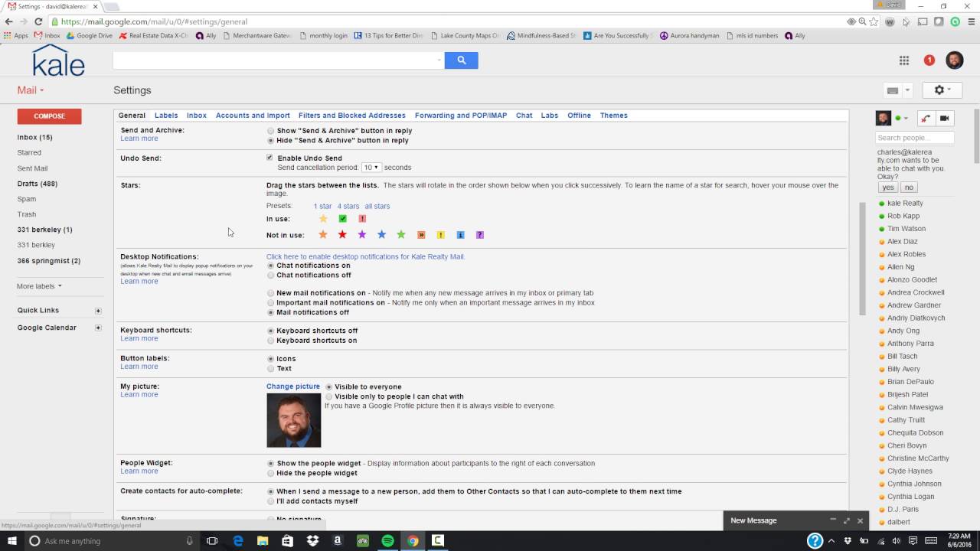Image resolution: width=980 pixels, height=551 pixels.
Task: Expand Quick Links gadget
Action: (x=98, y=311)
